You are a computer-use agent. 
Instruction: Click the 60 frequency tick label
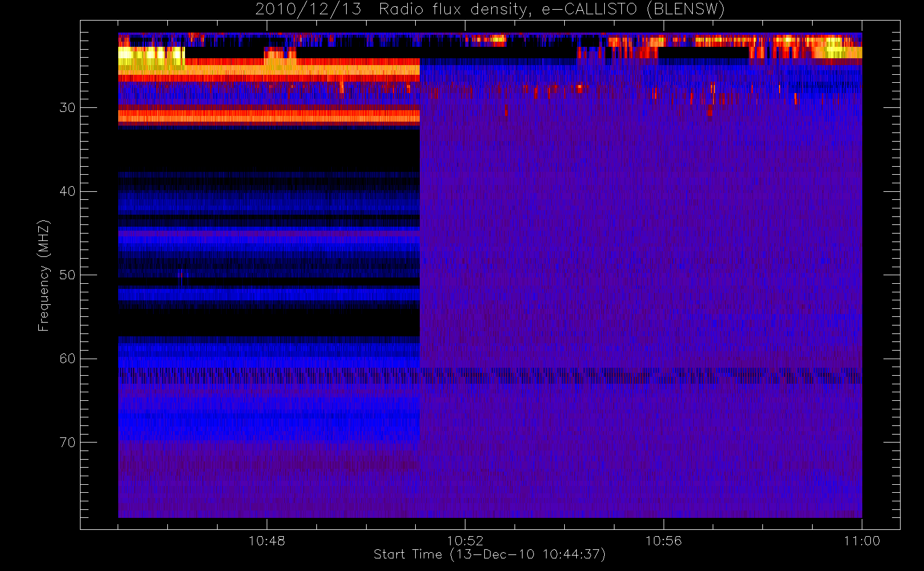[67, 359]
